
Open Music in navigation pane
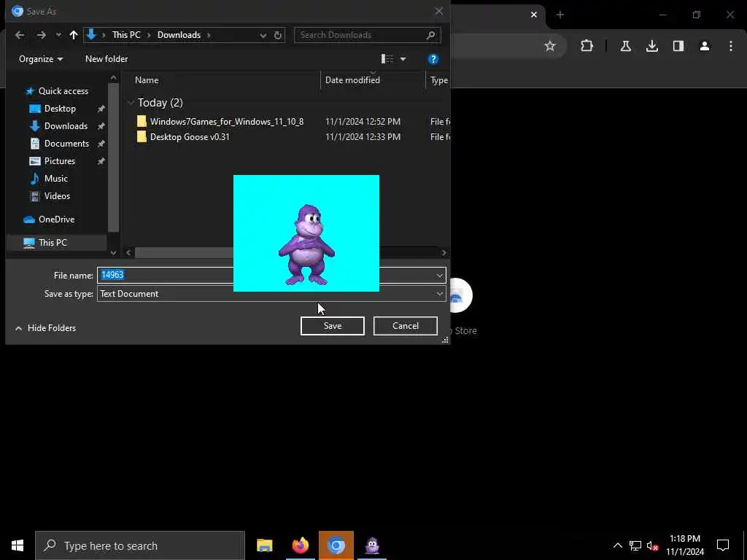(55, 179)
